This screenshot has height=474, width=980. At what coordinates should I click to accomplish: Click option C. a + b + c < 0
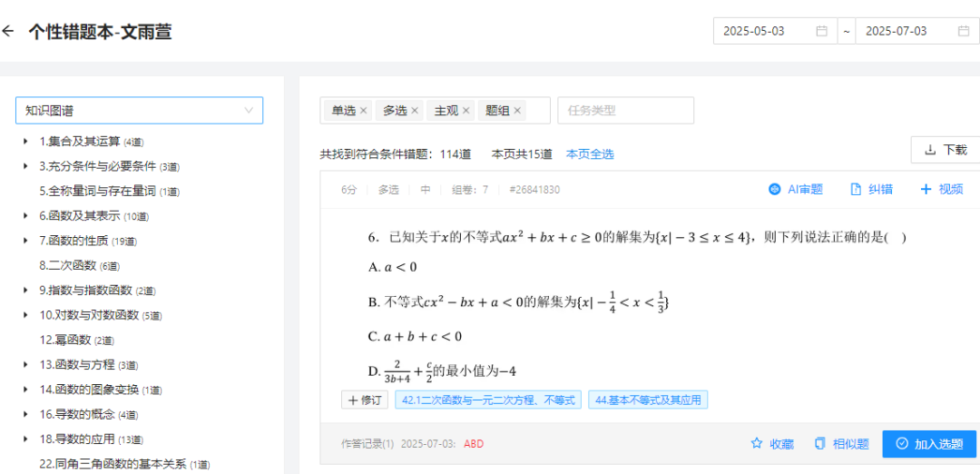pos(415,336)
